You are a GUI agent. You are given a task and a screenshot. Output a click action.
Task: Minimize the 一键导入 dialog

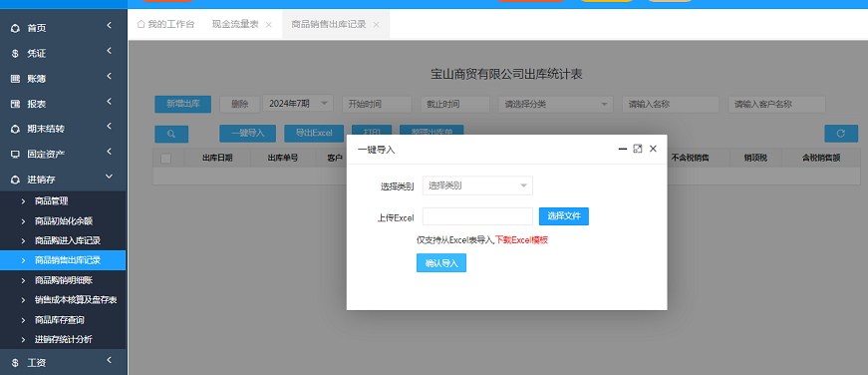tap(623, 149)
